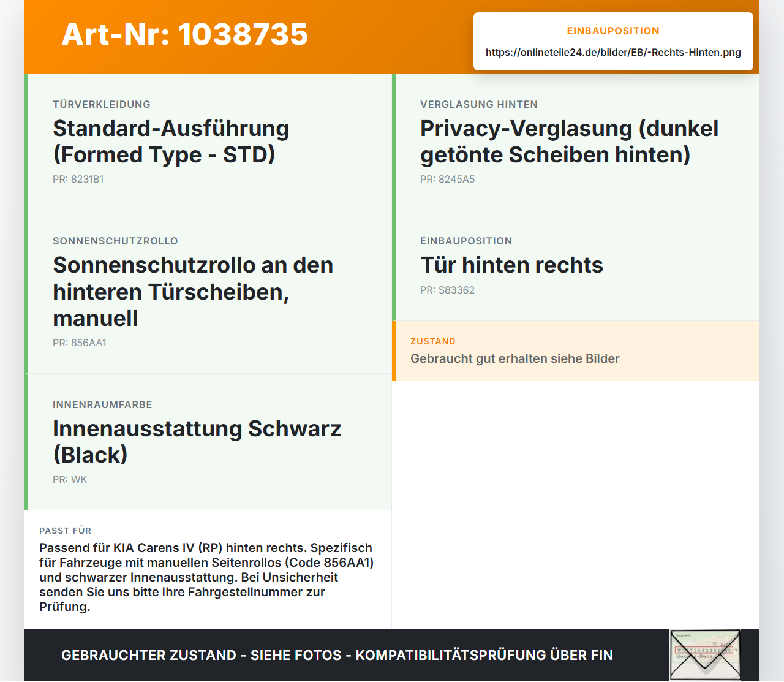The width and height of the screenshot is (784, 682).
Task: Select the Standard-Ausführung (Formed Type - STD) title
Action: pyautogui.click(x=171, y=142)
